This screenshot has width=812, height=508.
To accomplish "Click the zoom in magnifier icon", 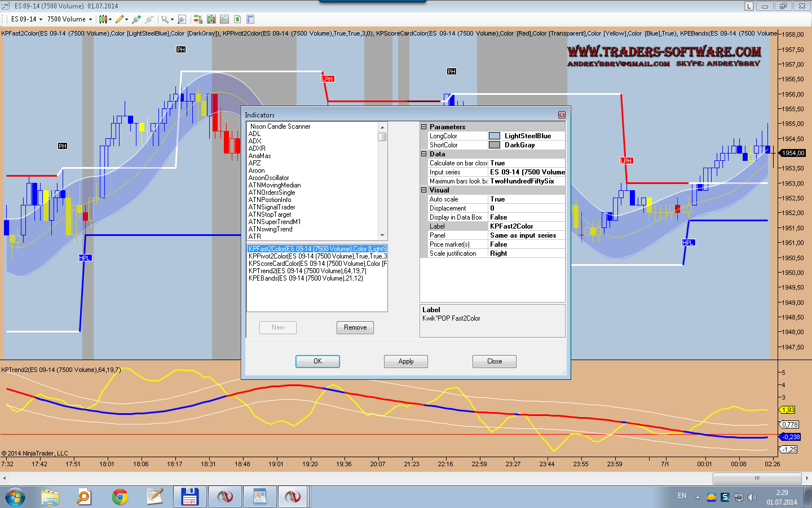I will (x=136, y=19).
